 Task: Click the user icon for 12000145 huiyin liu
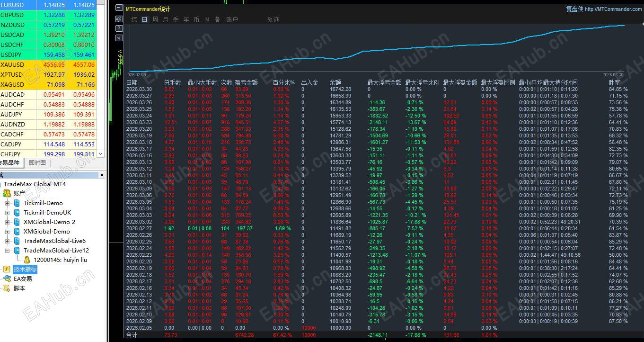27,260
